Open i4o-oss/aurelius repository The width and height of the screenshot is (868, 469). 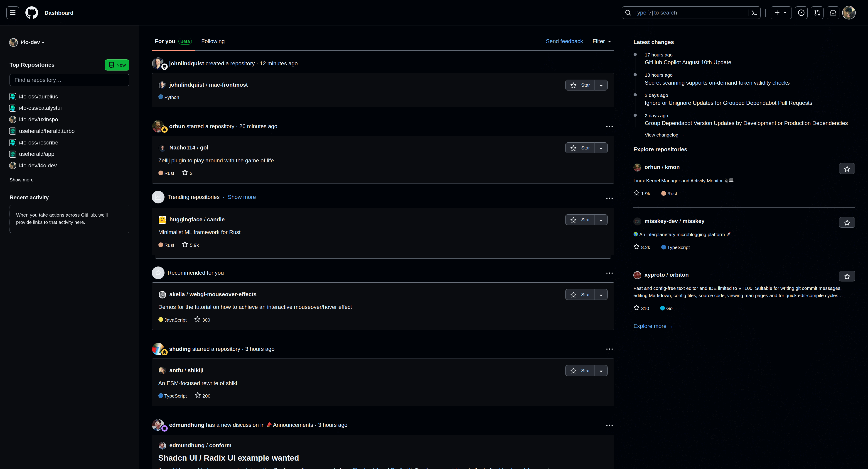pos(38,97)
